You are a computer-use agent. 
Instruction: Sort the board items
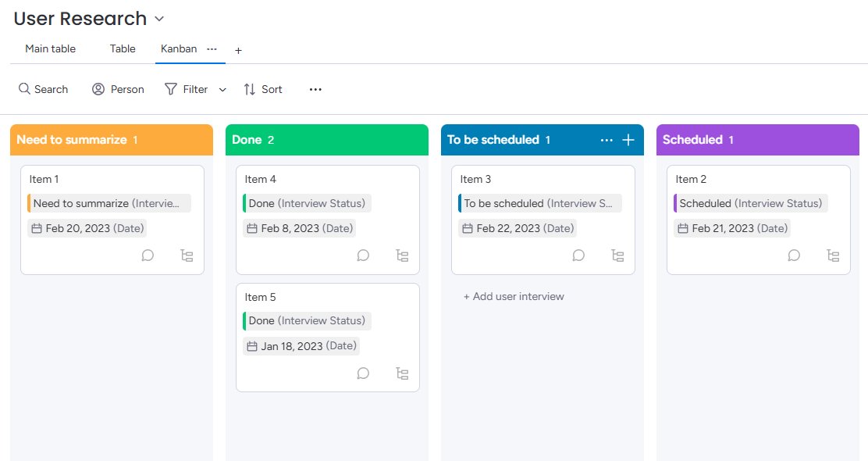pos(263,88)
